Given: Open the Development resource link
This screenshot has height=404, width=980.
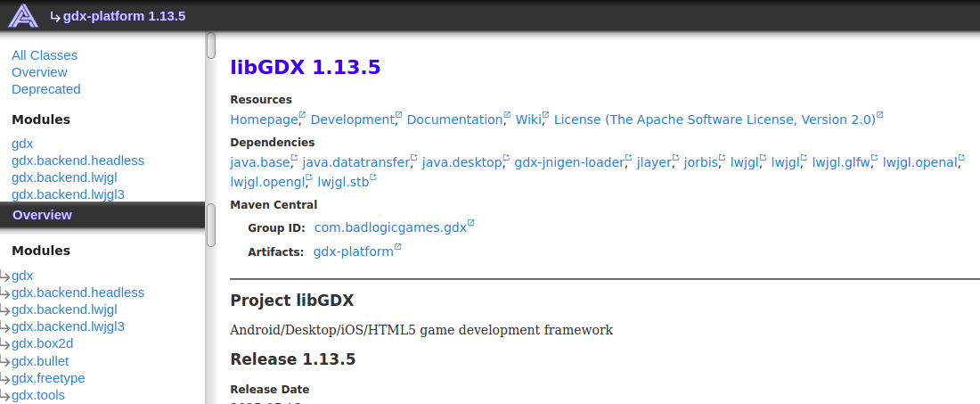Looking at the screenshot, I should 353,120.
